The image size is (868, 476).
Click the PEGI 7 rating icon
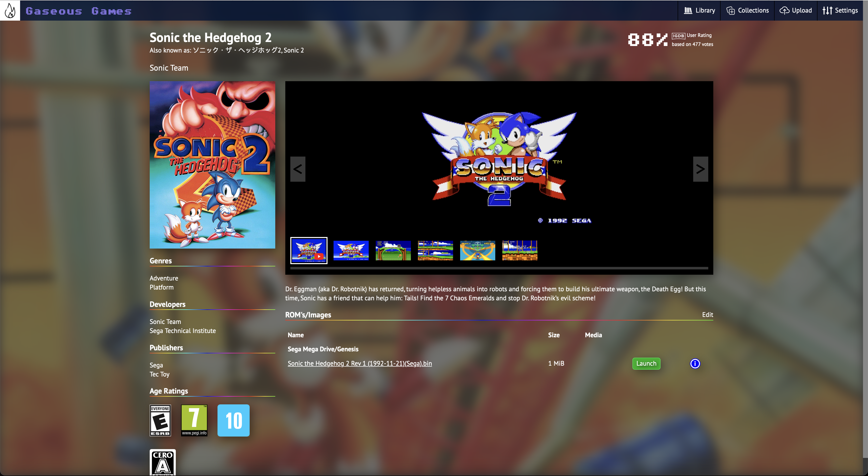[194, 420]
